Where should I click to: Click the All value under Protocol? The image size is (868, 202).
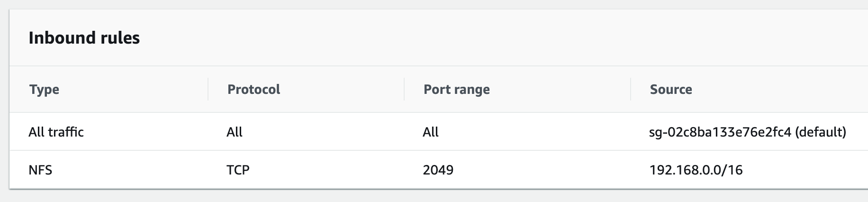(x=235, y=132)
